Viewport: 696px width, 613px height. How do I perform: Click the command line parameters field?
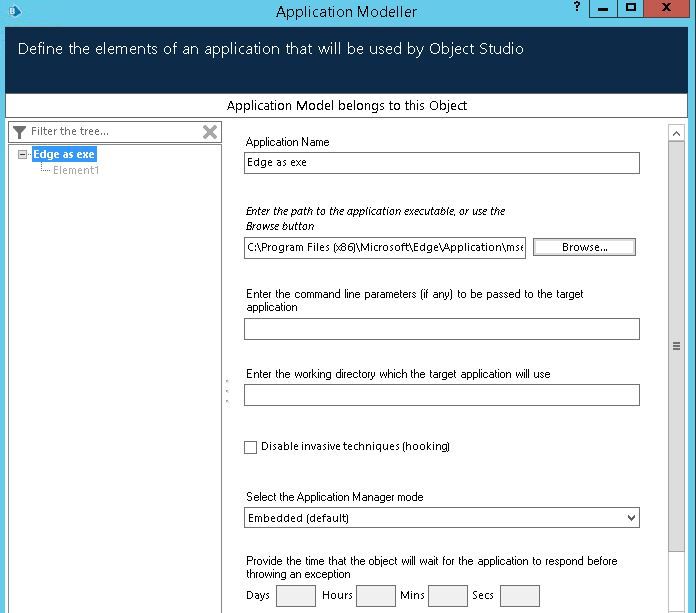441,329
